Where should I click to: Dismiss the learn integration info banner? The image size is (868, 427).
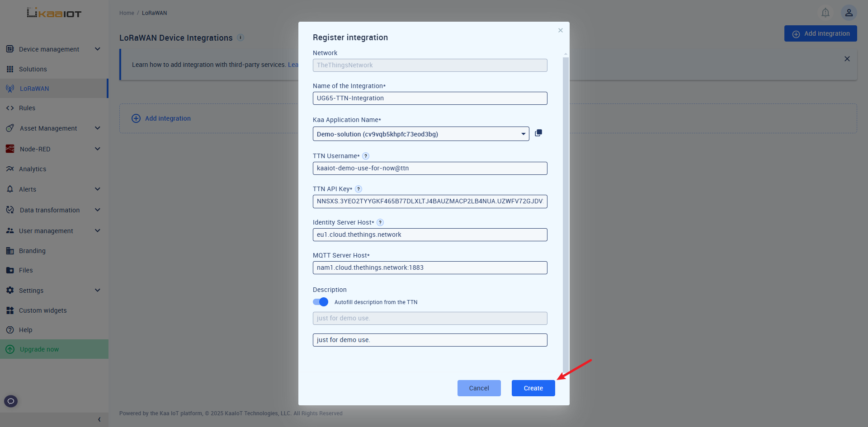[847, 59]
